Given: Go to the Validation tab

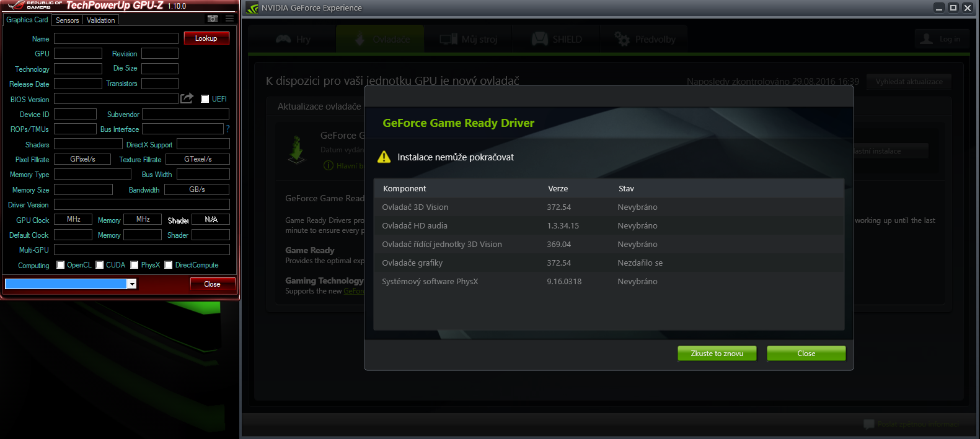Looking at the screenshot, I should pos(101,20).
